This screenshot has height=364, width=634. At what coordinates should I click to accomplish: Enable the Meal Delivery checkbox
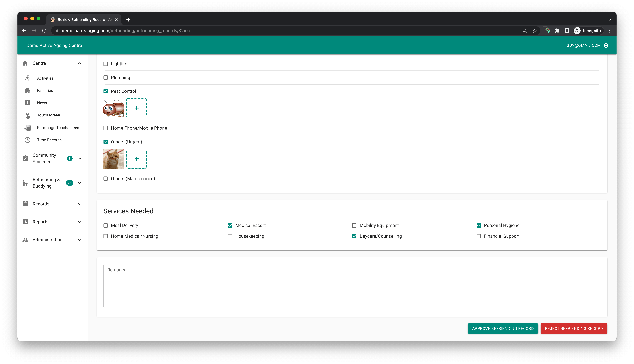click(x=105, y=226)
